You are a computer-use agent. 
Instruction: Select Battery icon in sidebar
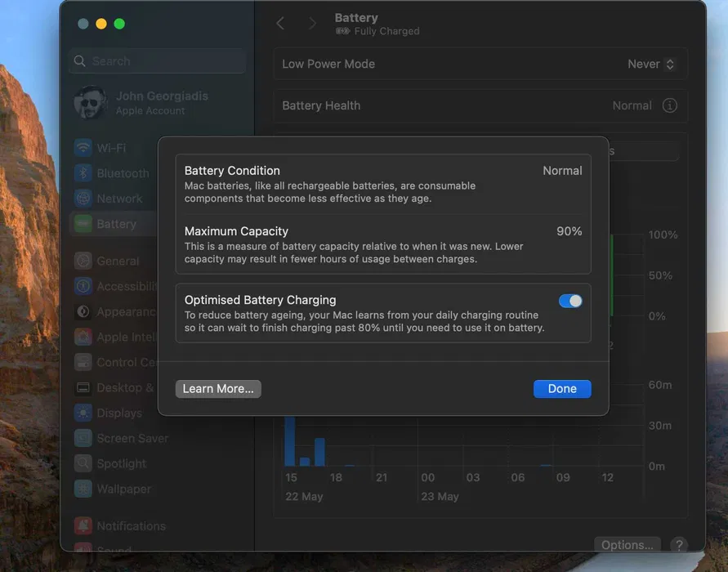point(83,224)
